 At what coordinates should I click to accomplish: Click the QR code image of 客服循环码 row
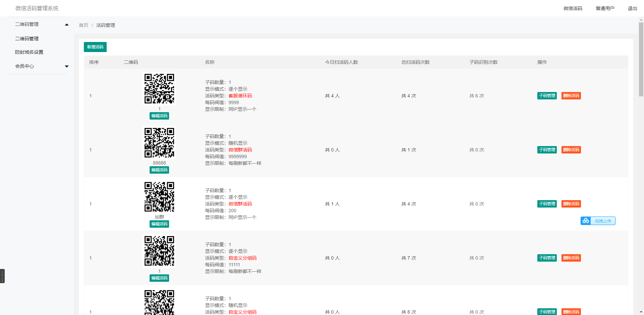[159, 89]
